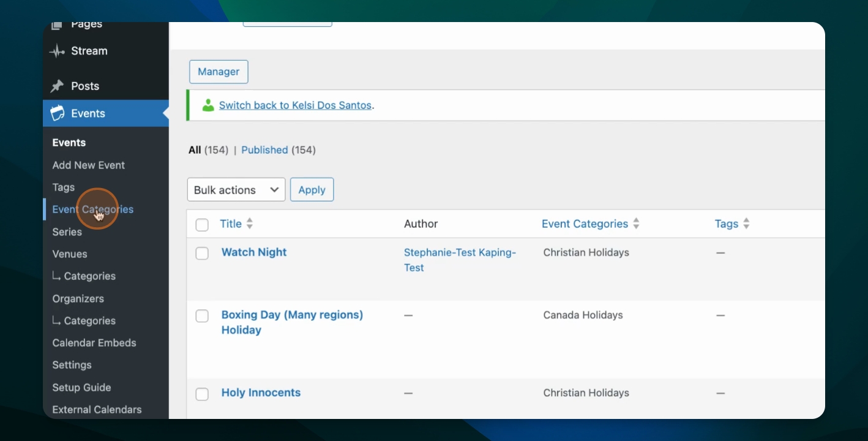This screenshot has height=441, width=868.
Task: Open the Settings submenu item
Action: click(72, 365)
